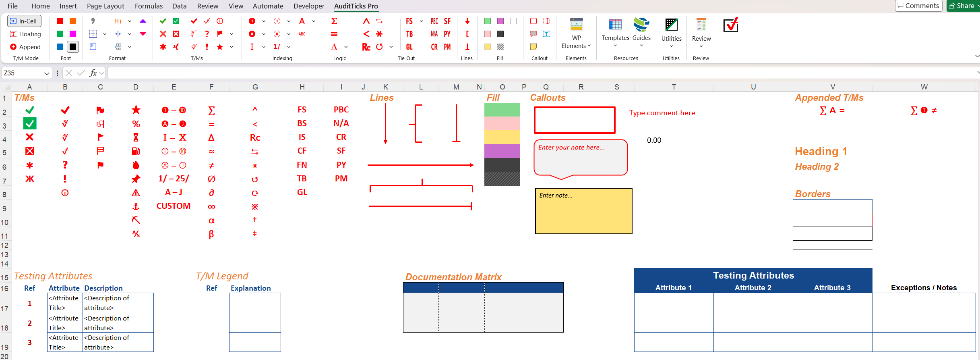This screenshot has height=360, width=980.
Task: Apply purple fill swatch in Fill group
Action: coord(500,21)
